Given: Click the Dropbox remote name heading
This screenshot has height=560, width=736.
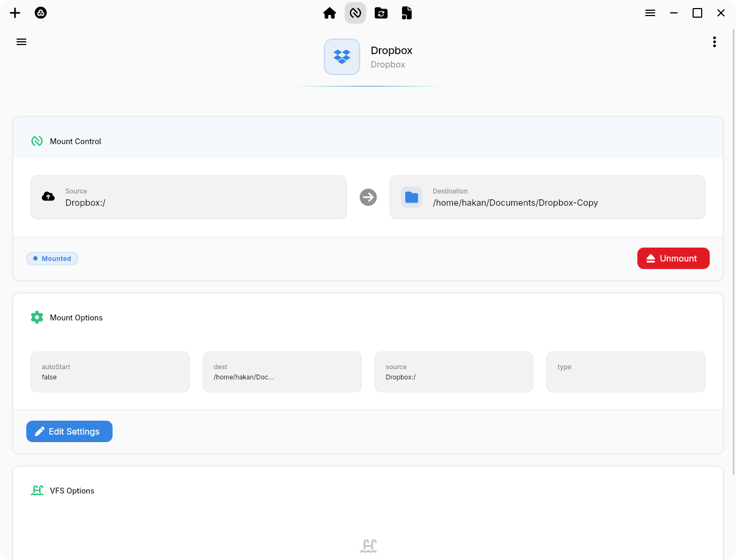Looking at the screenshot, I should [391, 50].
